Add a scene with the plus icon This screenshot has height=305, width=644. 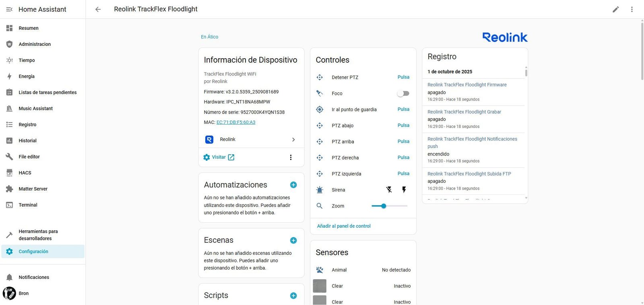(x=293, y=240)
